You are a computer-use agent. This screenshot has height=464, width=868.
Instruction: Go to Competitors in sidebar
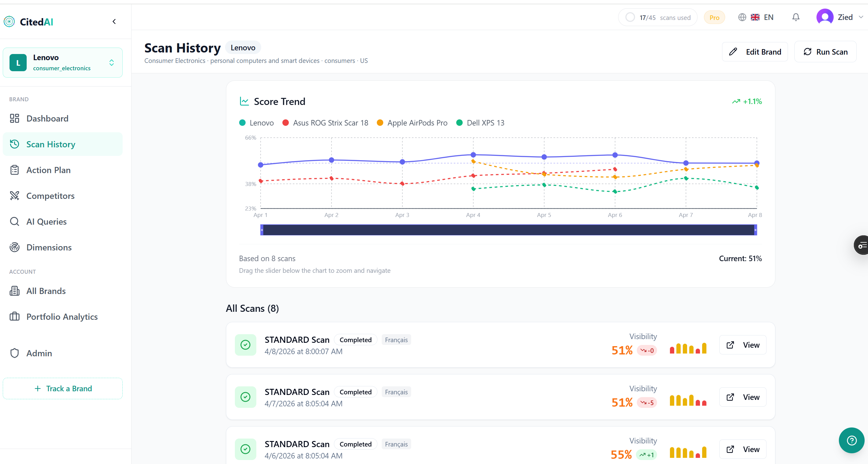[x=50, y=196]
